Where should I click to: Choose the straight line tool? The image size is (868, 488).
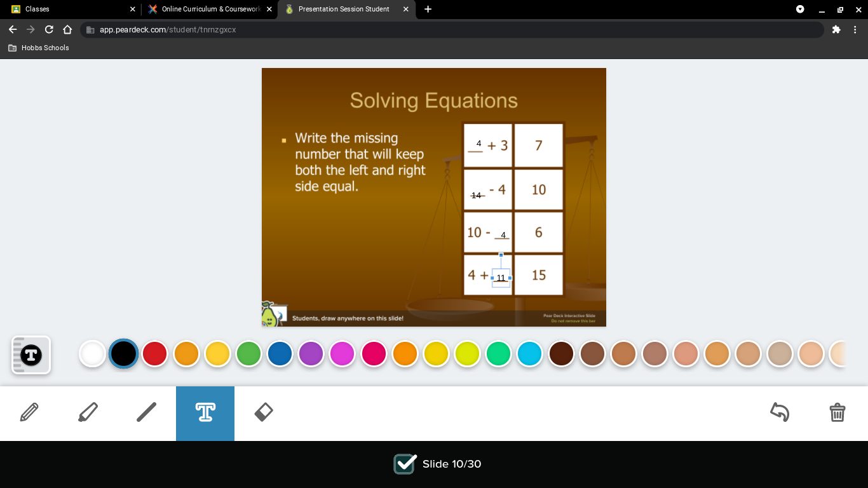146,413
